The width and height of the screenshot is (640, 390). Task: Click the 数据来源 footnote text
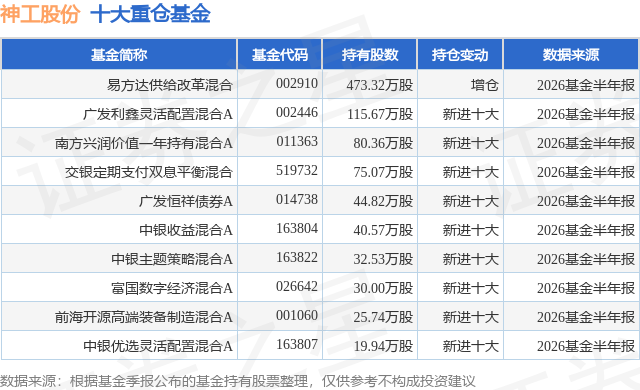coord(238,381)
